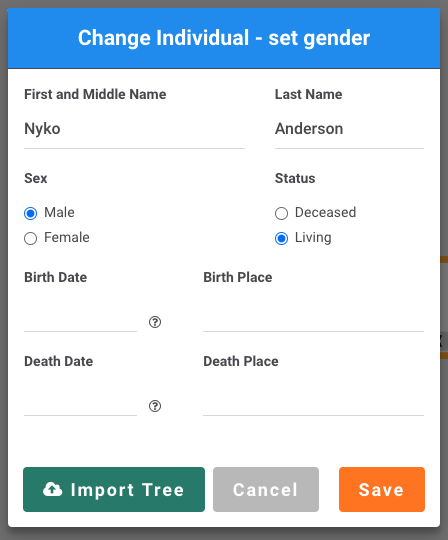Select the Female radio button
Image resolution: width=448 pixels, height=540 pixels.
point(31,238)
